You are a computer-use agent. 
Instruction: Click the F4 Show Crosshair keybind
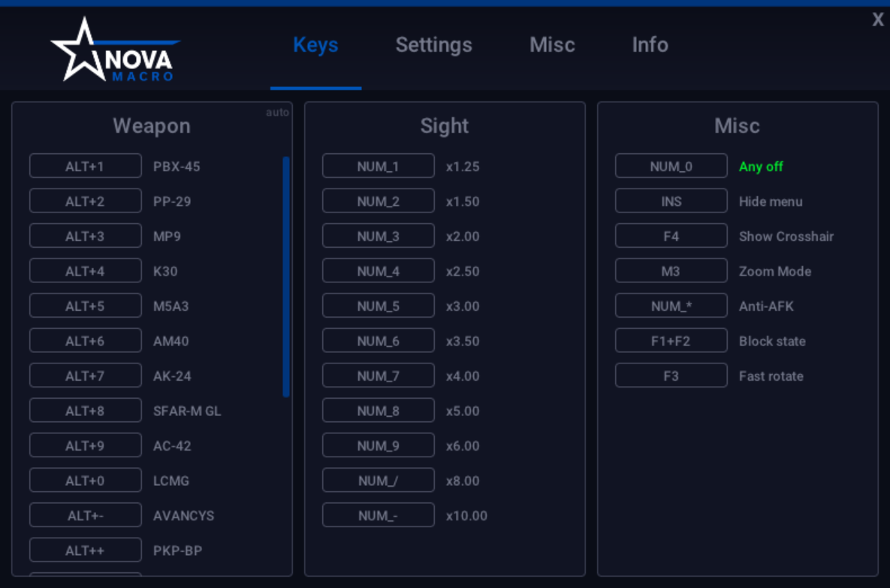pos(671,236)
